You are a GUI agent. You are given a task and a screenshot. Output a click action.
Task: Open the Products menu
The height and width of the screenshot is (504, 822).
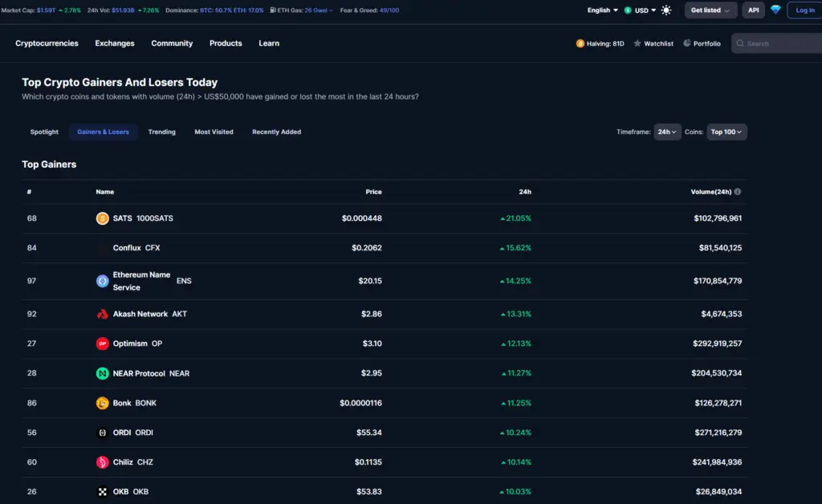click(226, 43)
